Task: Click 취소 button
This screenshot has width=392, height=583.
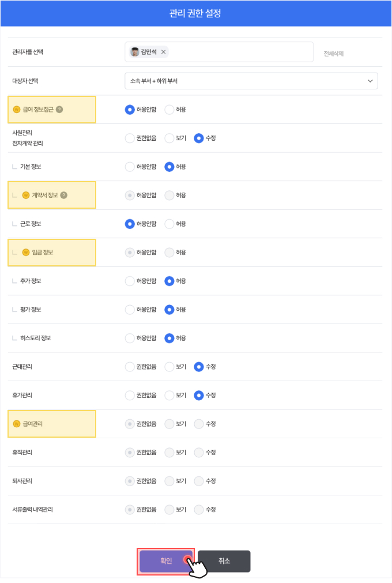Action: [224, 561]
